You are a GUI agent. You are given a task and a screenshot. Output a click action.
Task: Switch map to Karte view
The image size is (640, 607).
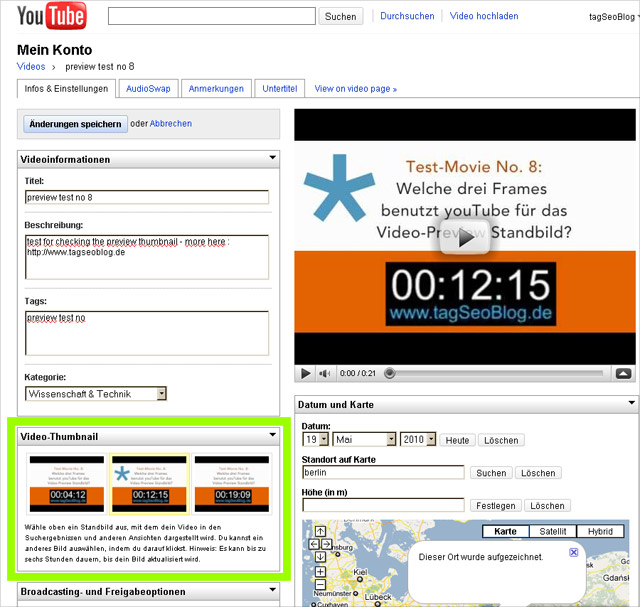[505, 531]
